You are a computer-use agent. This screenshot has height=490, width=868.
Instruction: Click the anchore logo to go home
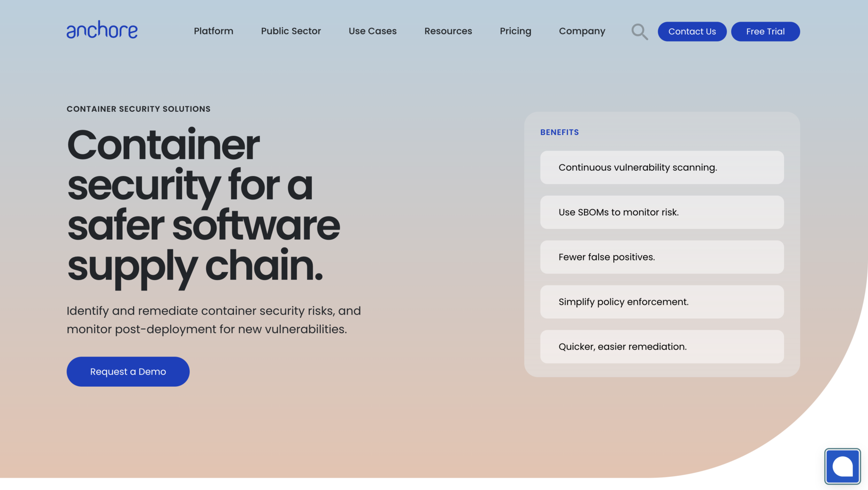pyautogui.click(x=102, y=30)
